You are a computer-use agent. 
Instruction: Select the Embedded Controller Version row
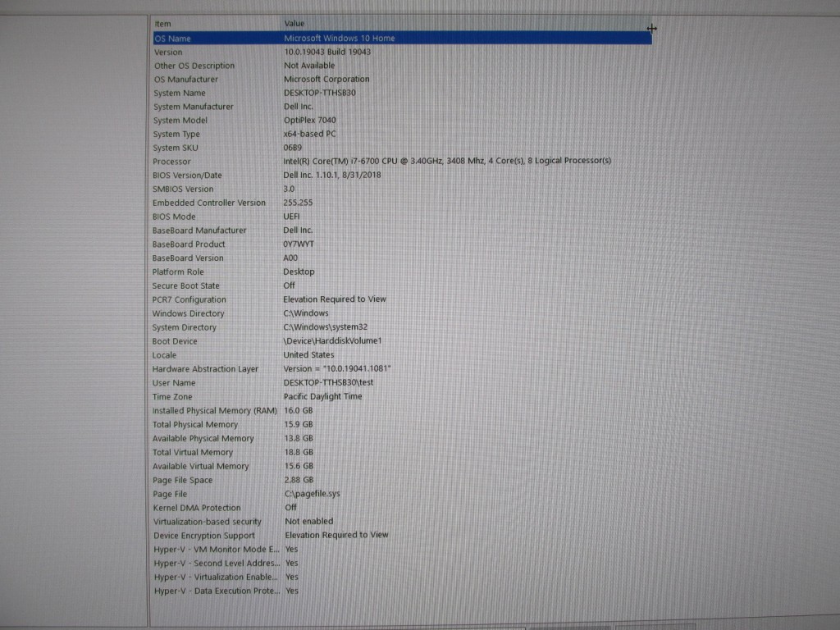coord(402,203)
